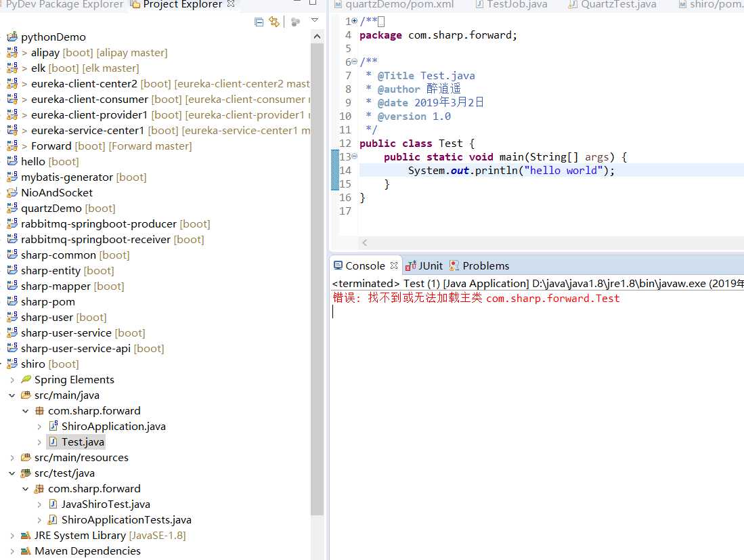This screenshot has height=560, width=744.
Task: Click the NioAndSocket project icon
Action: [12, 192]
